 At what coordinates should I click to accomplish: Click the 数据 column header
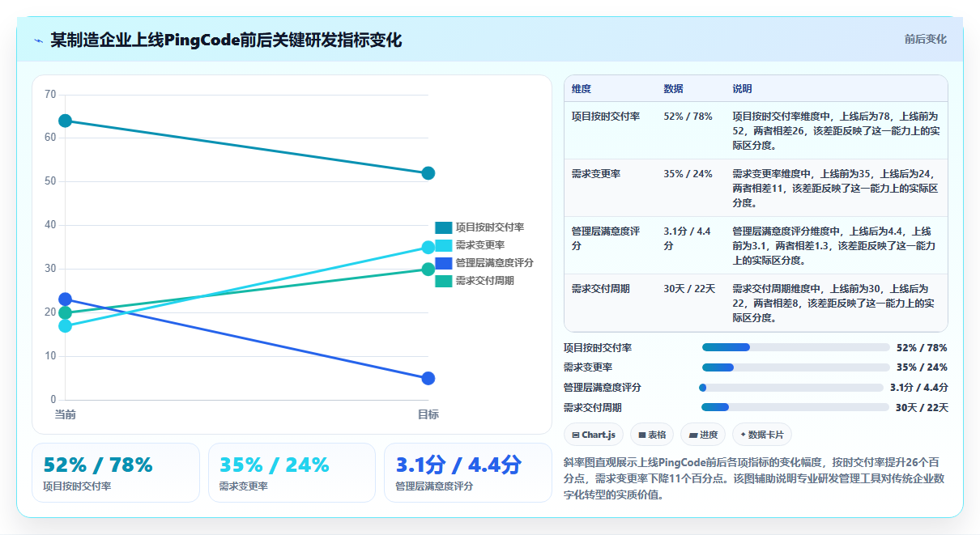coord(673,88)
